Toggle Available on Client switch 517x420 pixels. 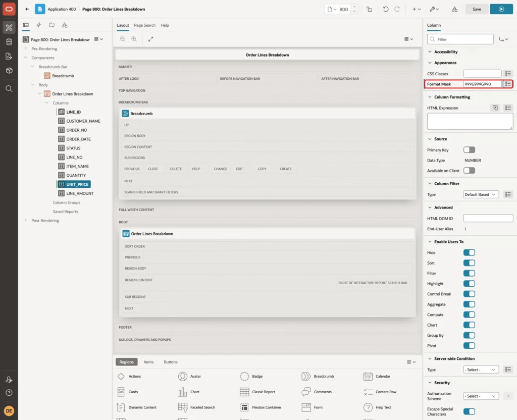(469, 171)
